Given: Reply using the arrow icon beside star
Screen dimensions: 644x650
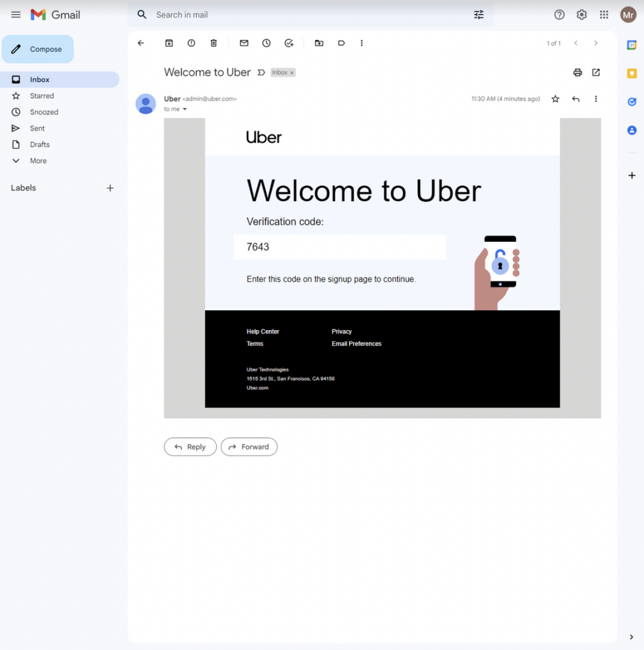Looking at the screenshot, I should (x=575, y=99).
